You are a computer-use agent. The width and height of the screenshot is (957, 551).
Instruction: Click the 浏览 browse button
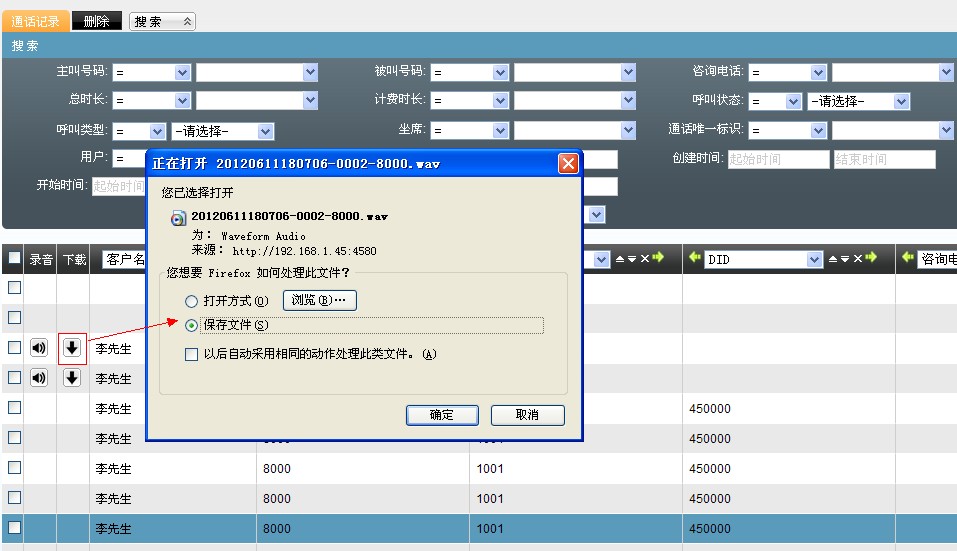point(320,300)
